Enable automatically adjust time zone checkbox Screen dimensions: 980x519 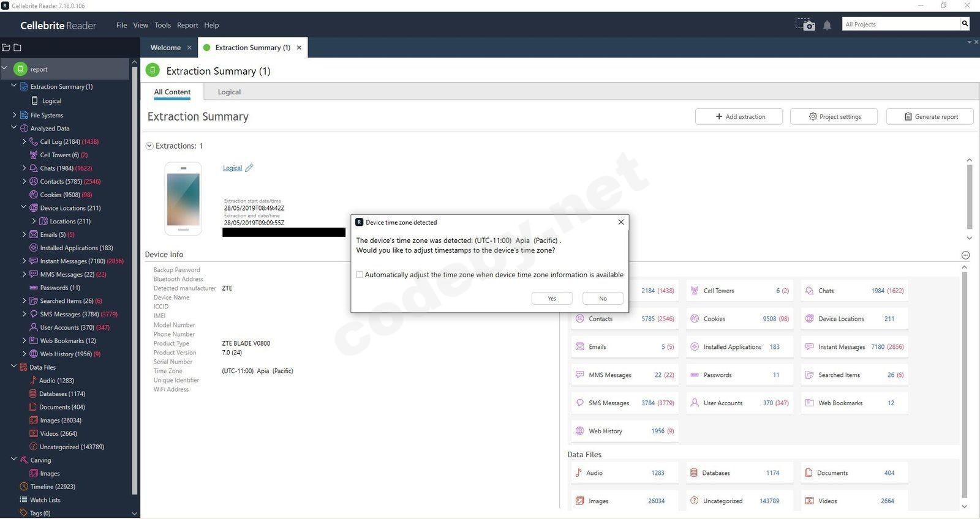point(360,275)
